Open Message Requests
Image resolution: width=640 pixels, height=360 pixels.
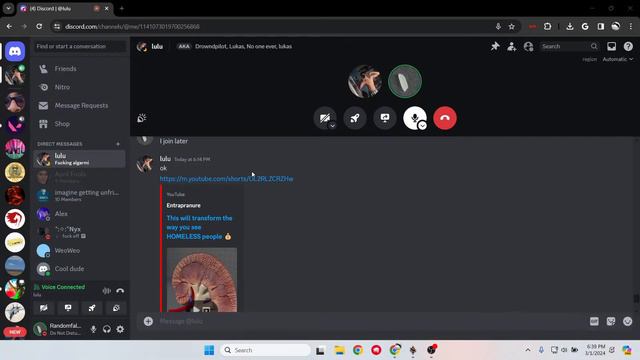[x=79, y=105]
